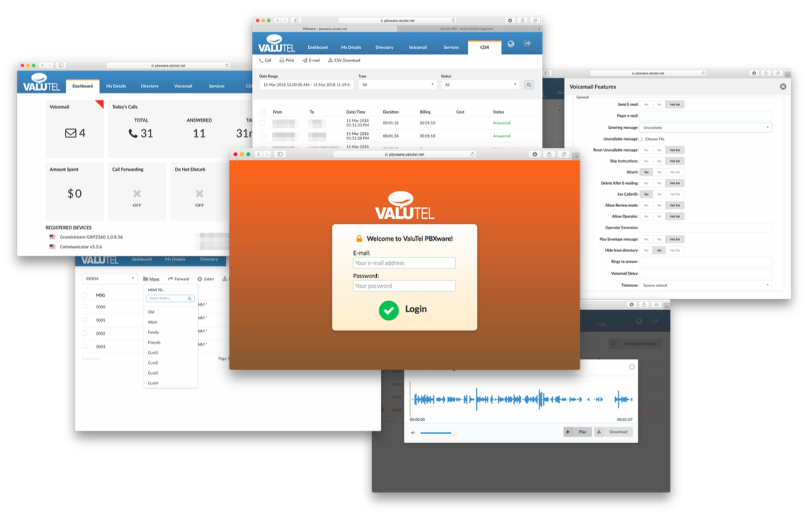Screen dimensions: 812x521
Task: Click the logout arrow icon in CDR header
Action: [527, 44]
